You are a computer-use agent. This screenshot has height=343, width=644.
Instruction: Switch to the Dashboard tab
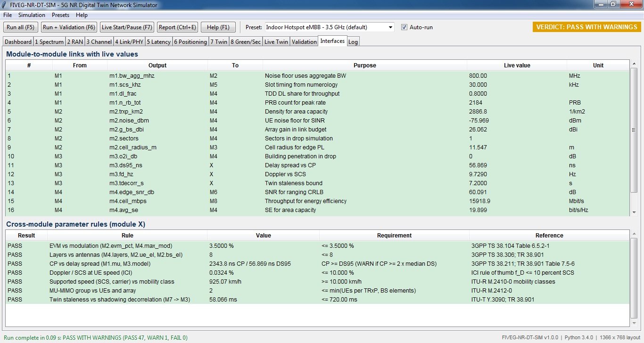pos(18,42)
